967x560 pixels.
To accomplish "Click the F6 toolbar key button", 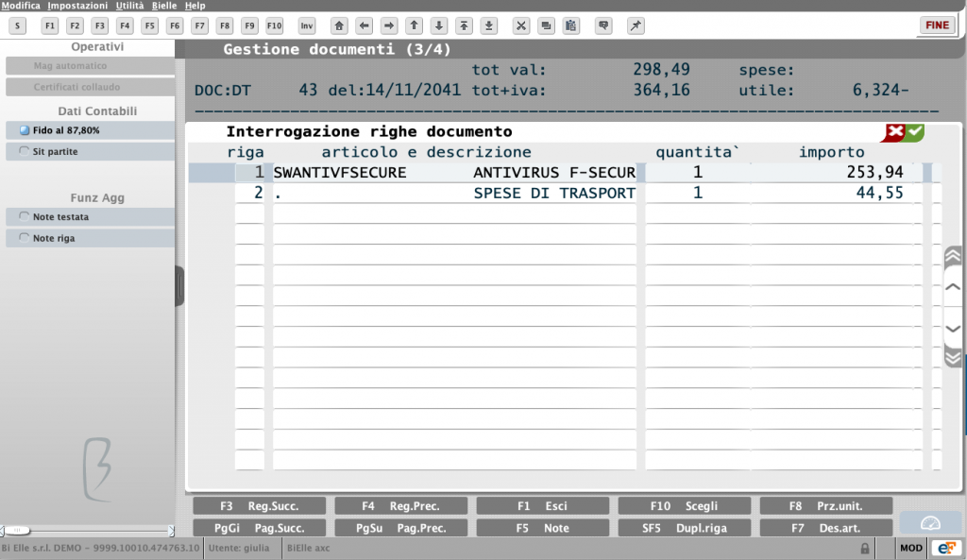I will [175, 25].
